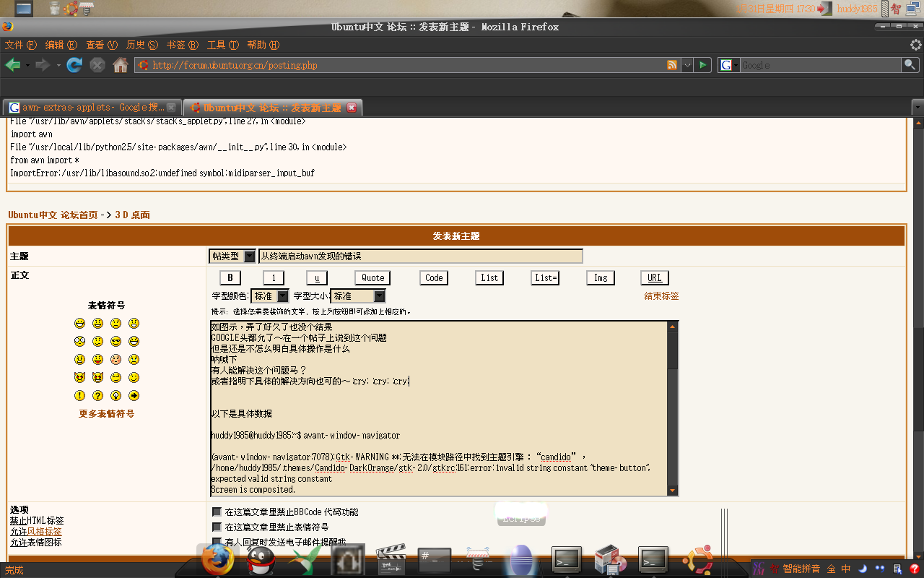
Task: Open the 历史(S) menu
Action: (x=141, y=45)
